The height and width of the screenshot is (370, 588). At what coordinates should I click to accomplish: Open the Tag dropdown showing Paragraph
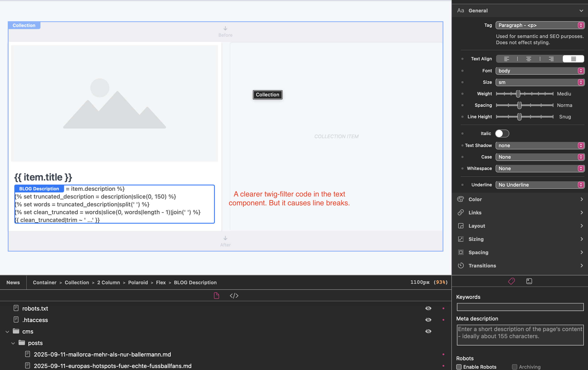tap(540, 25)
